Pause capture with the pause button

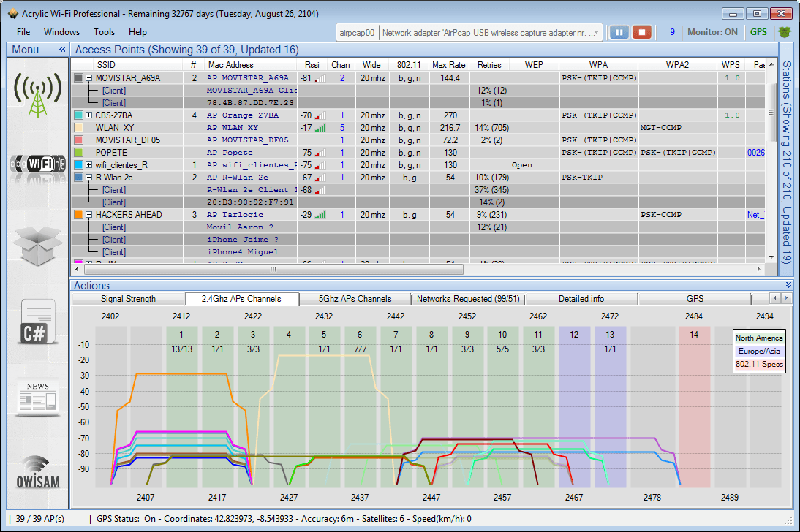click(619, 32)
